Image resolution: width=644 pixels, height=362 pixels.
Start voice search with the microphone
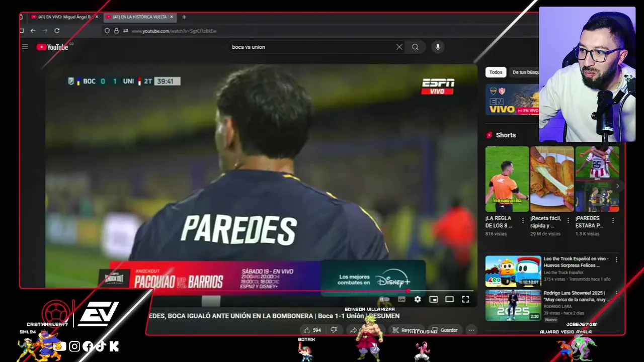[x=438, y=47]
